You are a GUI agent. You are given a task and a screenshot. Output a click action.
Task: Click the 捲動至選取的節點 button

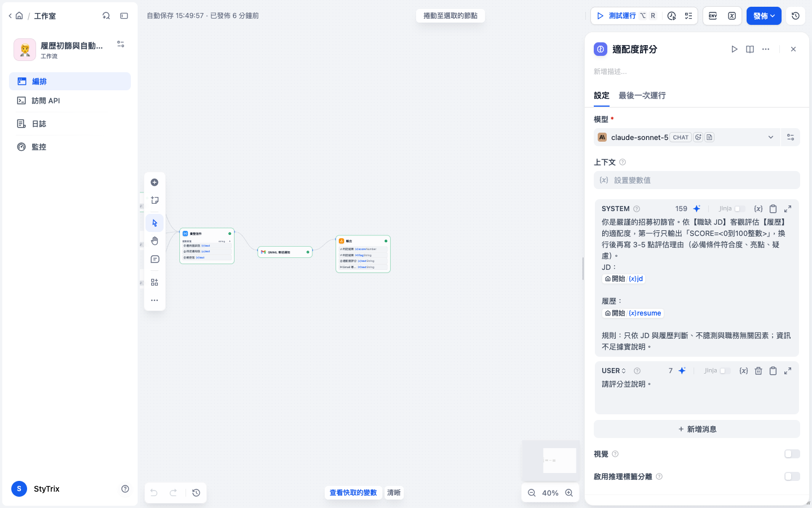point(451,16)
